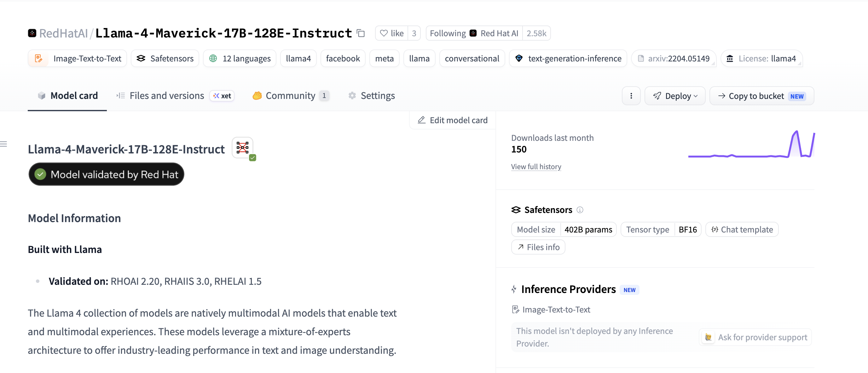Open table of contents hamburger icon
This screenshot has width=868, height=373.
point(4,144)
